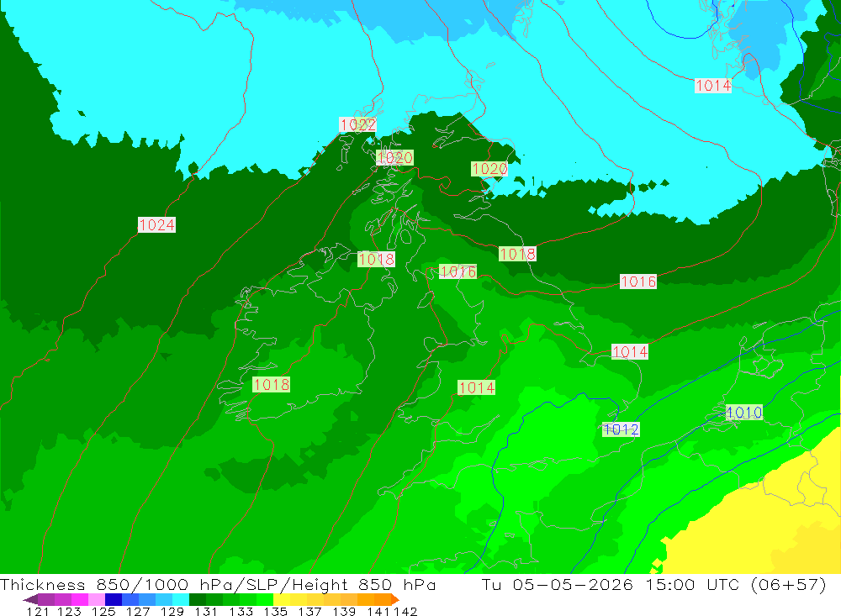Click legend value 131
841x616 pixels.
coord(206,611)
